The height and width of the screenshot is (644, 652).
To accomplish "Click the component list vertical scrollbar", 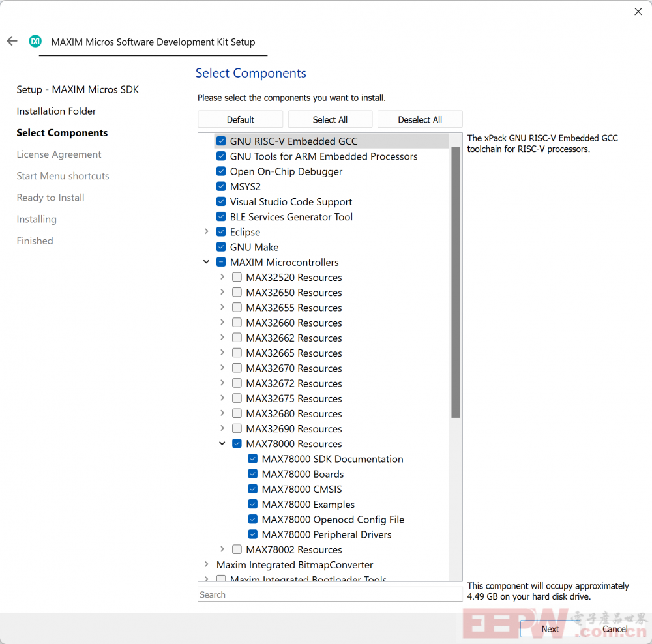I will [456, 282].
